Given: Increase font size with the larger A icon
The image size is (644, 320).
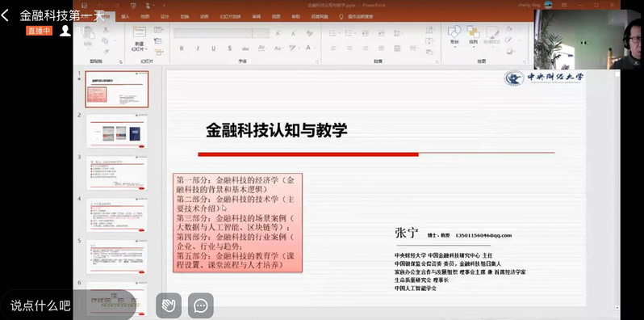Looking at the screenshot, I should click(x=278, y=34).
